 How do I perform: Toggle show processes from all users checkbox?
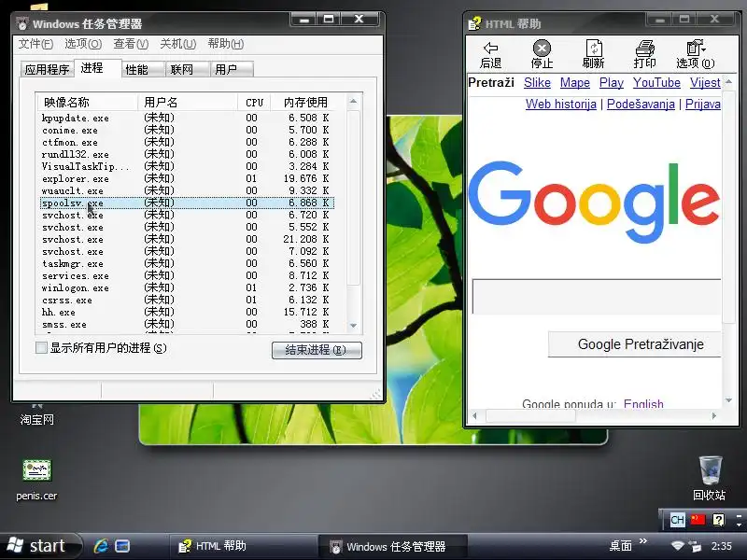tap(41, 347)
